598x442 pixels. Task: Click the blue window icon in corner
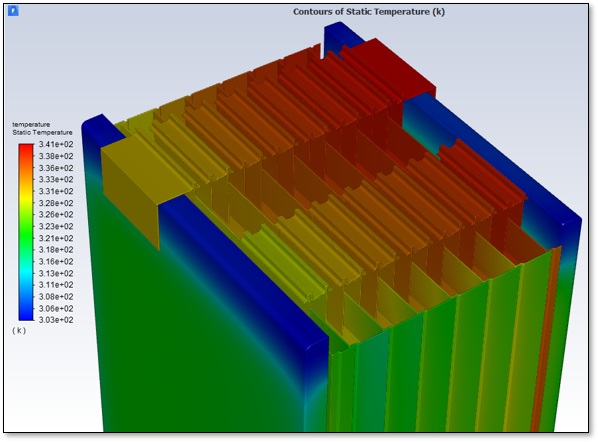tap(13, 11)
